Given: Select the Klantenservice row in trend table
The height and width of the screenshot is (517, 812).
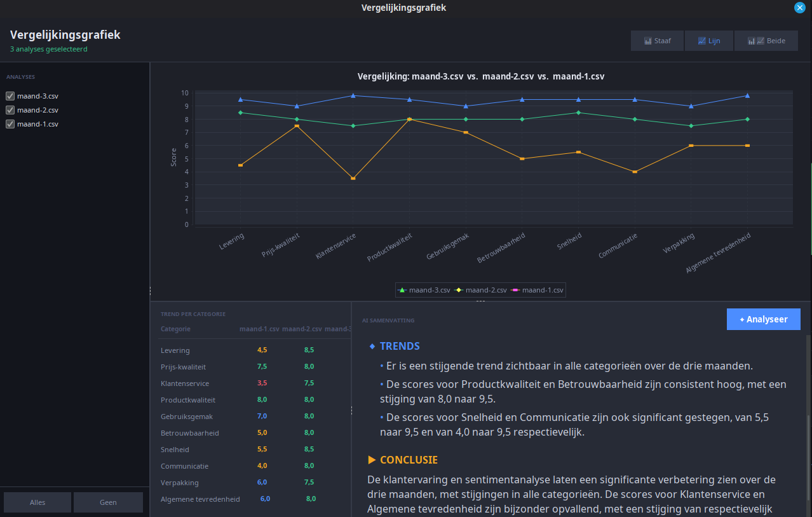Looking at the screenshot, I should (x=254, y=383).
